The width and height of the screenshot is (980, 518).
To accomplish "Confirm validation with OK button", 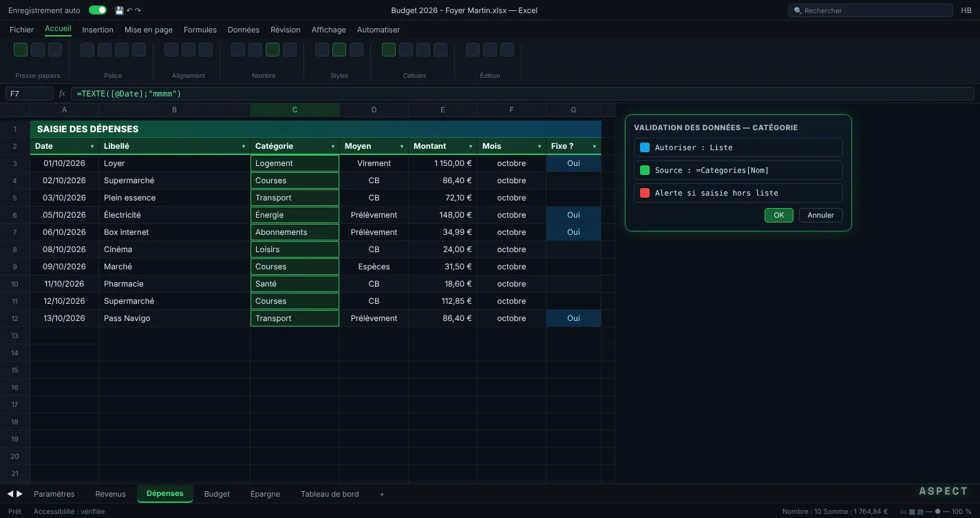I will 778,215.
